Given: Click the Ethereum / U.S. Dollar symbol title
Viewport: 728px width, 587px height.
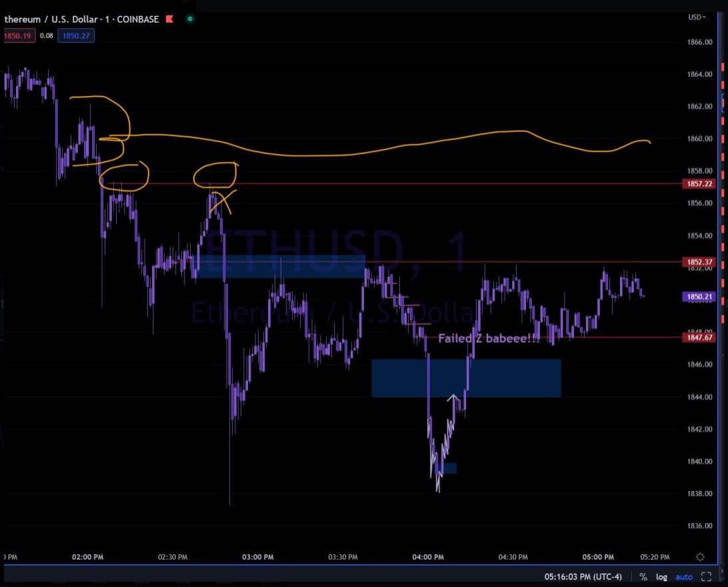Looking at the screenshot, I should pyautogui.click(x=81, y=19).
